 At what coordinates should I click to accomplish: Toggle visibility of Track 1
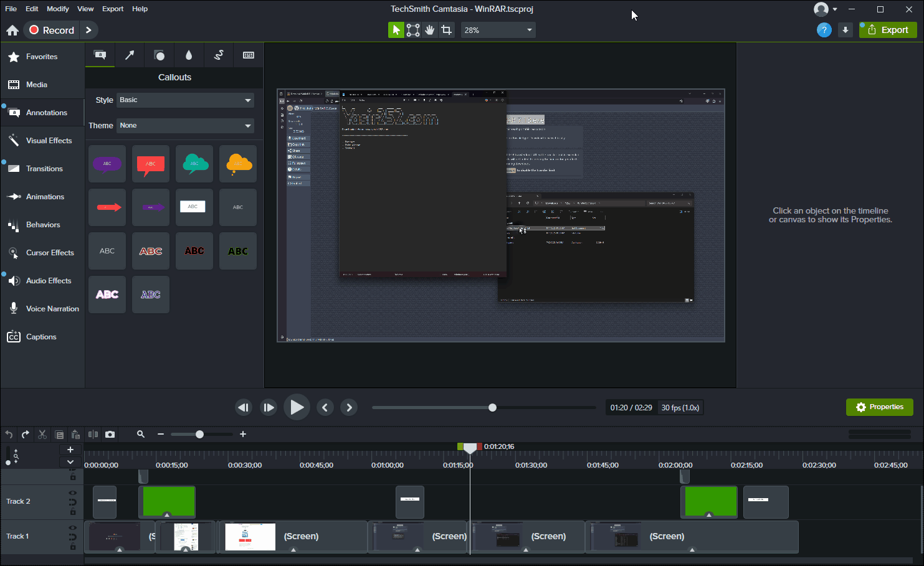point(73,527)
